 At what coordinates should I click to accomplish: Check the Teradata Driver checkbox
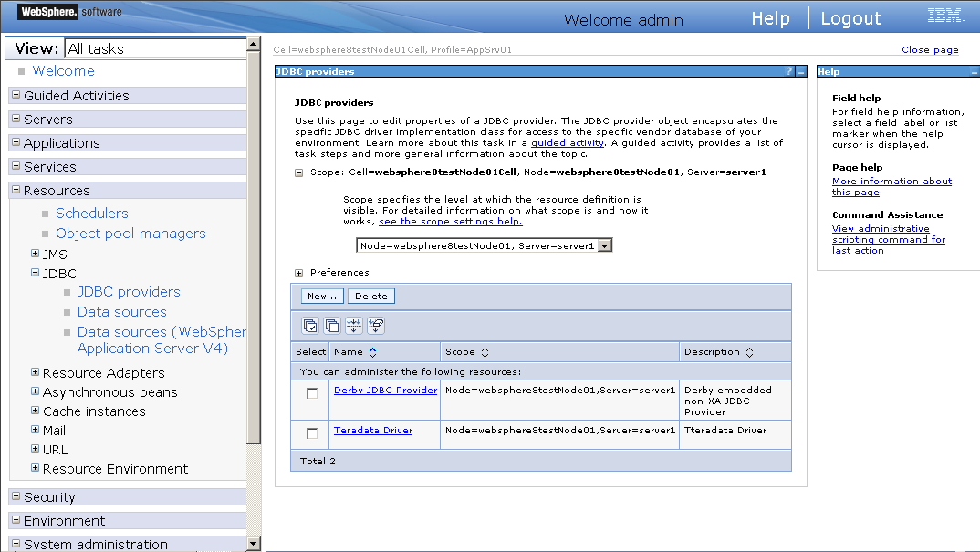[310, 432]
